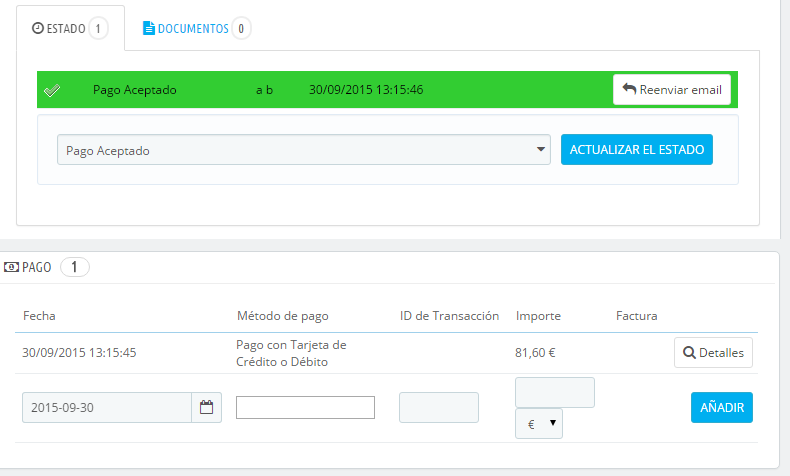The width and height of the screenshot is (790, 476).
Task: Open the calendar date picker icon
Action: point(207,407)
